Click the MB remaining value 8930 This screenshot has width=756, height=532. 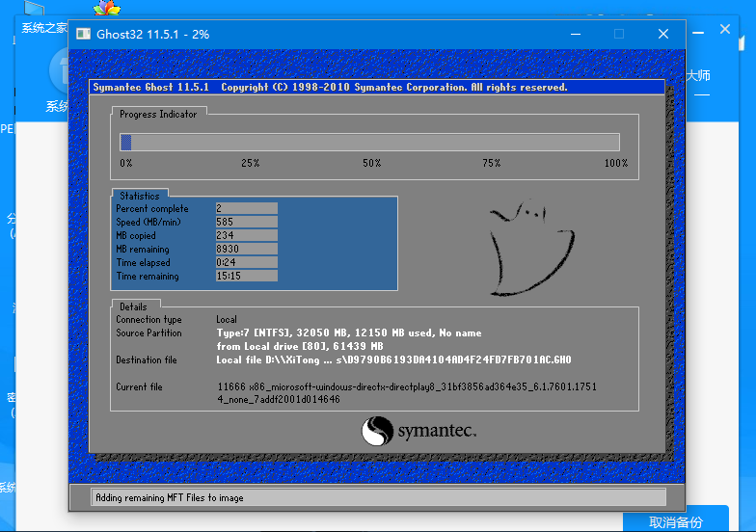[x=246, y=249]
